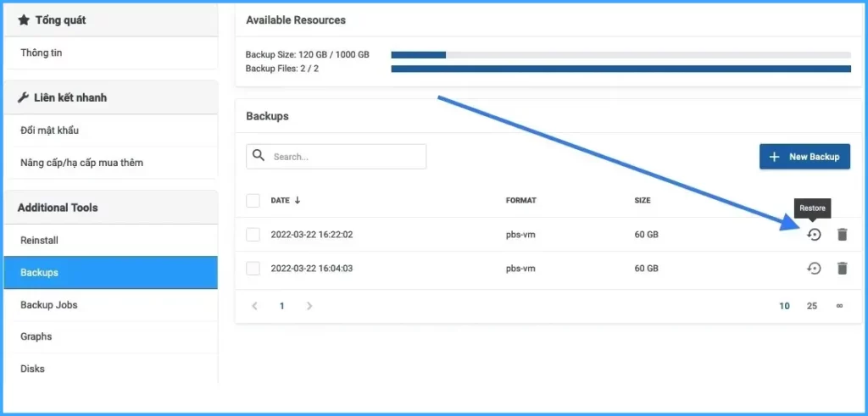Toggle the select-all backups checkbox

point(253,200)
